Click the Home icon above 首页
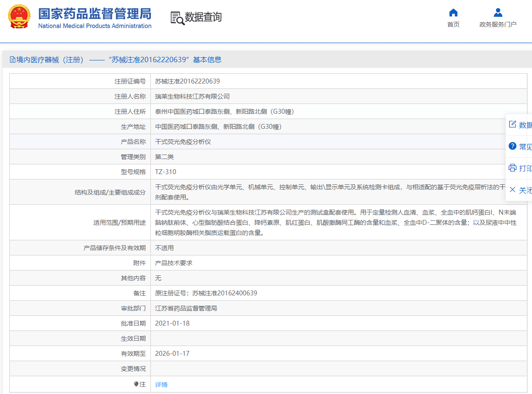532x394 pixels. pos(453,13)
